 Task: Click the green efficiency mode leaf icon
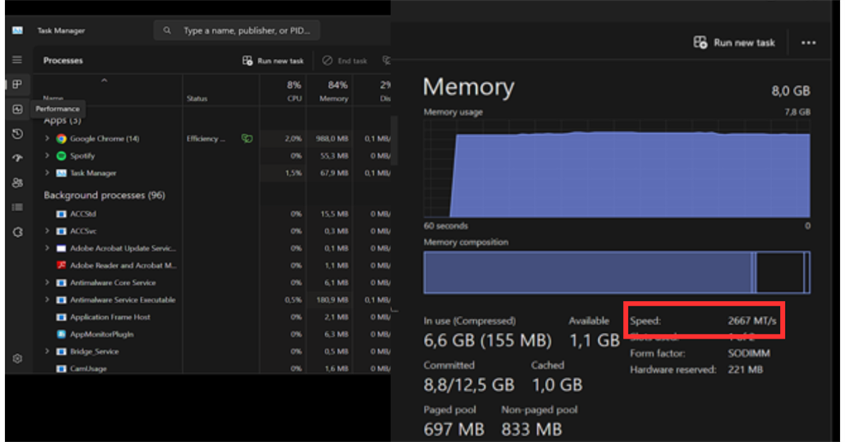[x=247, y=139]
